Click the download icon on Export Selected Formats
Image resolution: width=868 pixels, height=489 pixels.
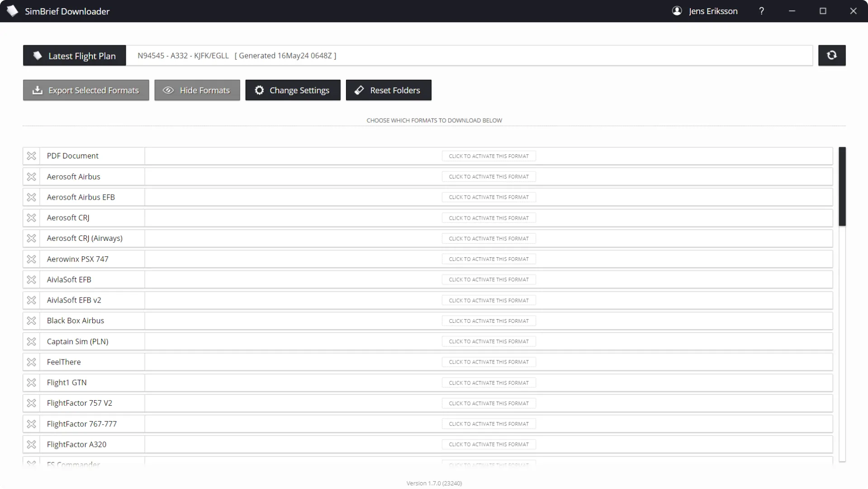coord(37,90)
